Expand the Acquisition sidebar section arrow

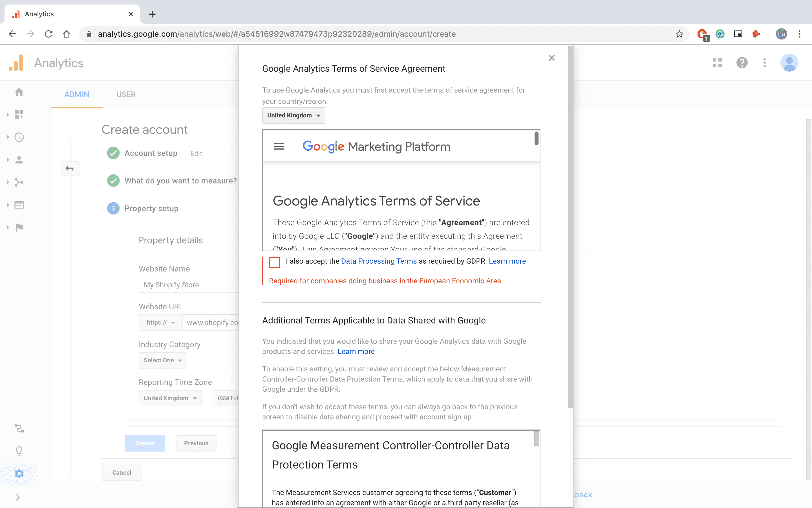(x=8, y=182)
